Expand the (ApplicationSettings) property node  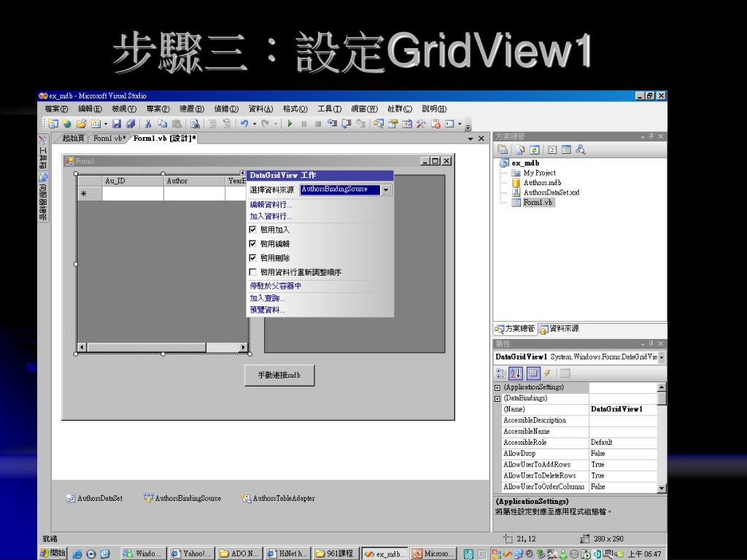point(498,388)
